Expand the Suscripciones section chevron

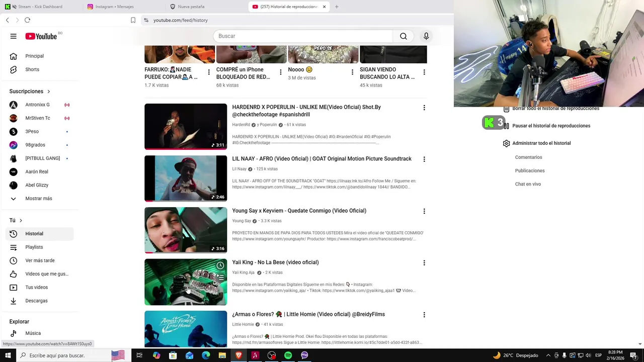[49, 92]
